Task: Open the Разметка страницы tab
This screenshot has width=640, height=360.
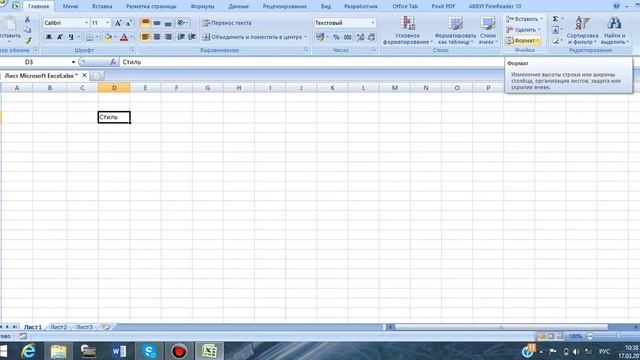Action: 151,6
